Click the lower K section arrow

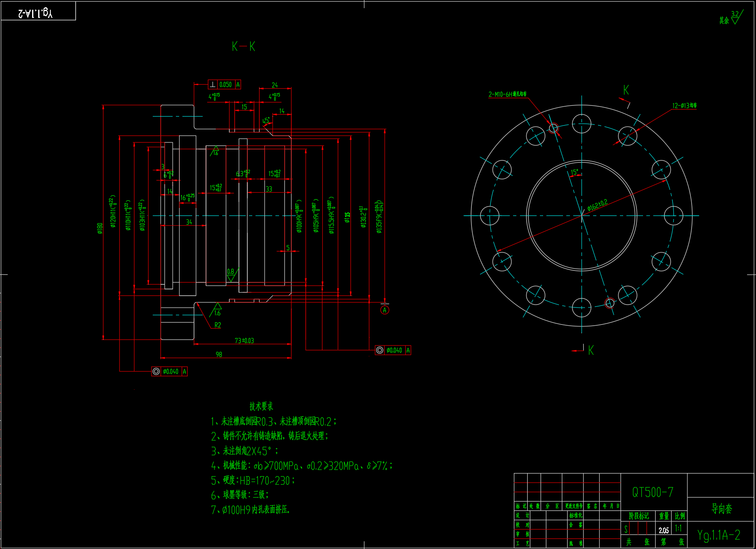point(585,350)
